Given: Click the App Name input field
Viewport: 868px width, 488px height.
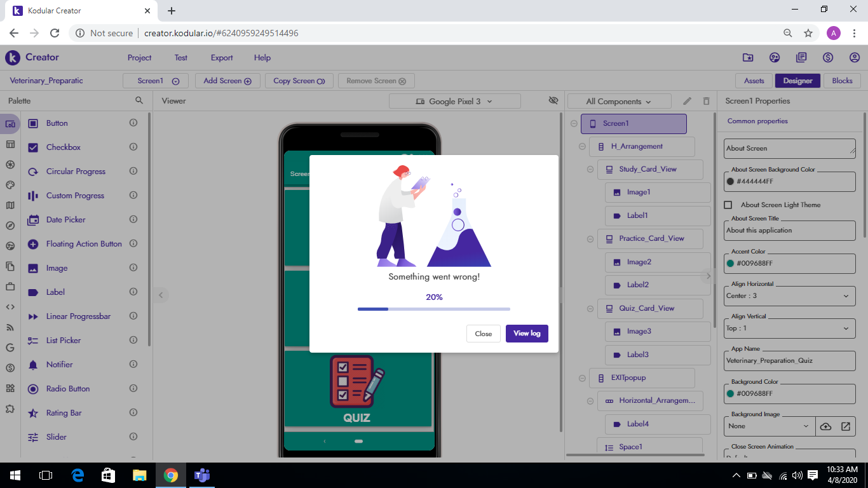Looking at the screenshot, I should (x=789, y=360).
